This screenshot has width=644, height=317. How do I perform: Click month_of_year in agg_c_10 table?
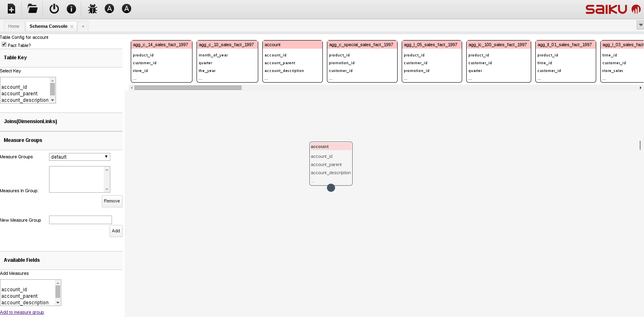[x=213, y=55]
